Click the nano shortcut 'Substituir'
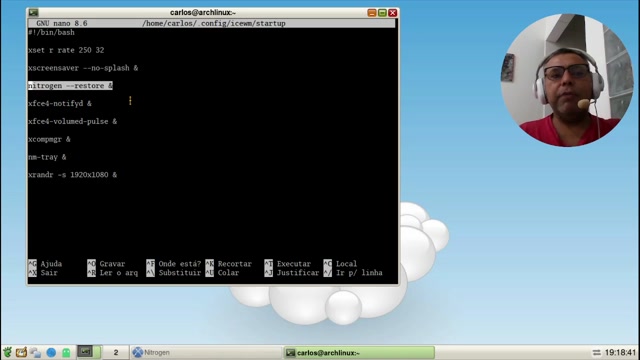 [x=180, y=273]
